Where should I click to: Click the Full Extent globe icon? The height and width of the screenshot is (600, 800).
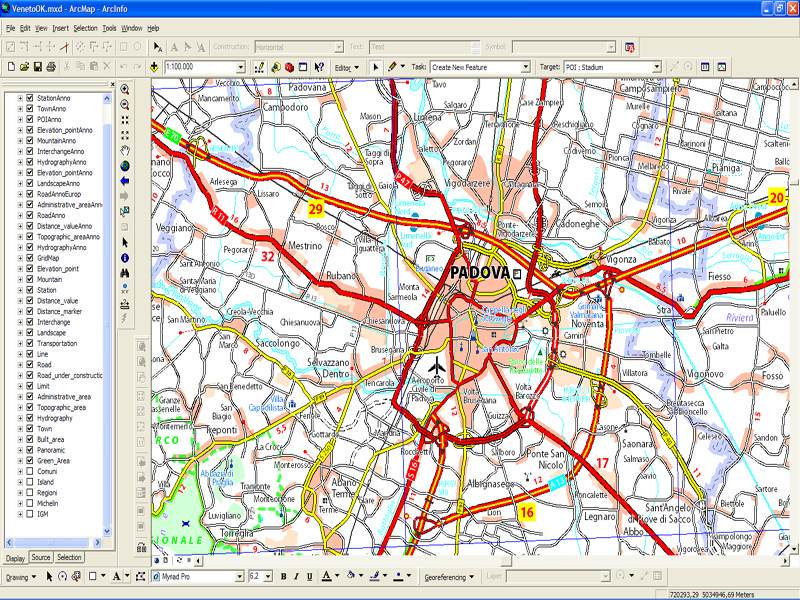click(125, 165)
